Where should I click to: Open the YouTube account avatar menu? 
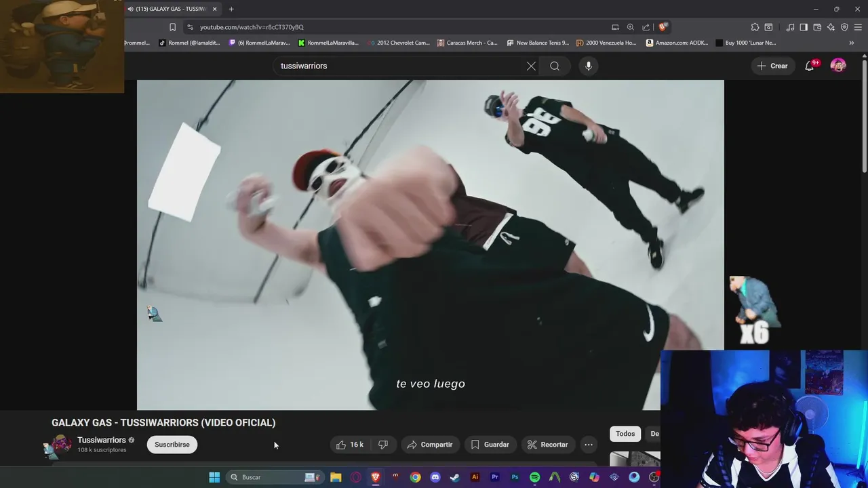[x=838, y=66]
